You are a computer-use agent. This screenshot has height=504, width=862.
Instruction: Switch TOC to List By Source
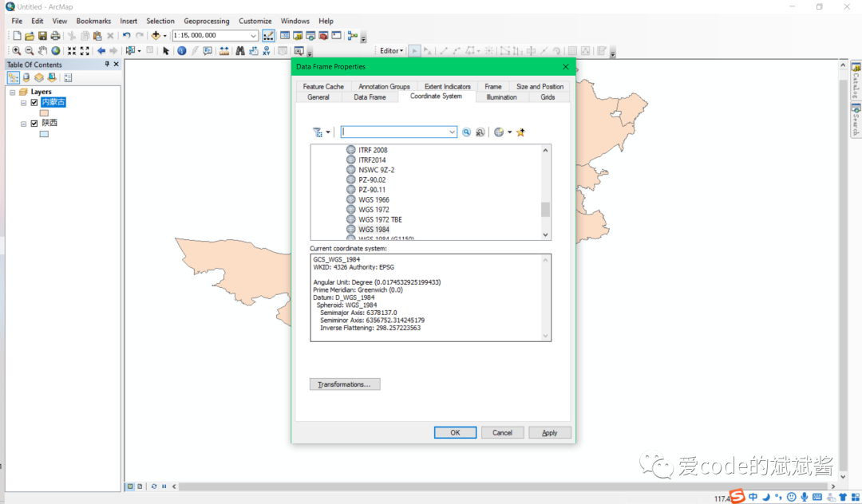coord(26,78)
